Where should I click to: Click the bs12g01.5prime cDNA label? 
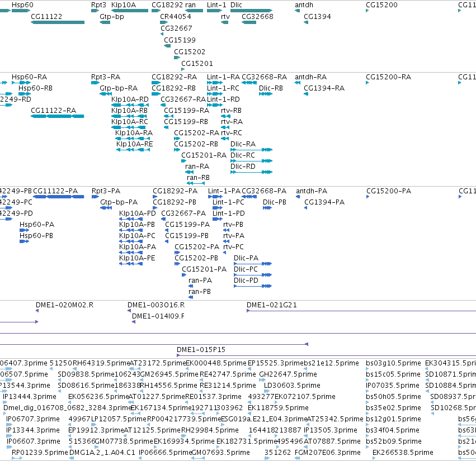tap(393, 419)
